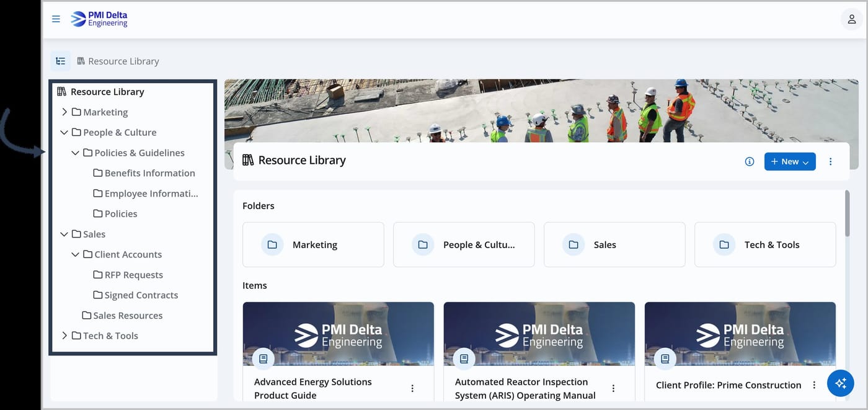Open the Sales folder card
This screenshot has width=868, height=410.
pyautogui.click(x=614, y=244)
